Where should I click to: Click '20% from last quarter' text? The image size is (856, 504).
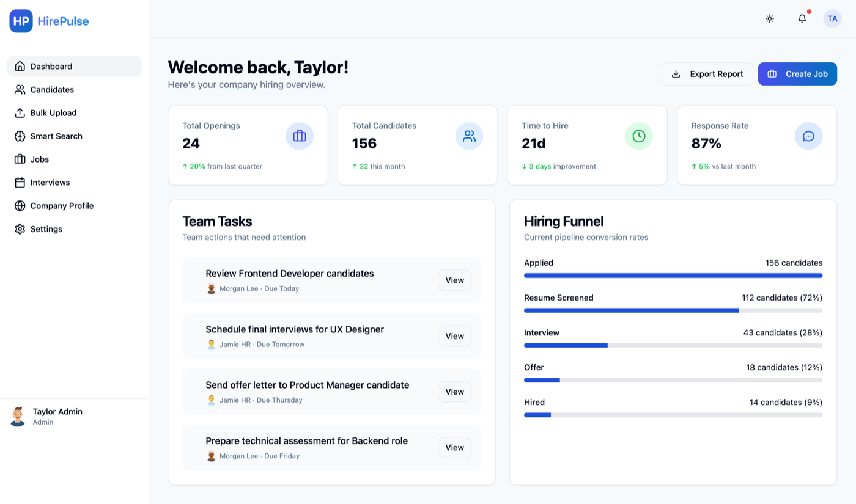[222, 166]
